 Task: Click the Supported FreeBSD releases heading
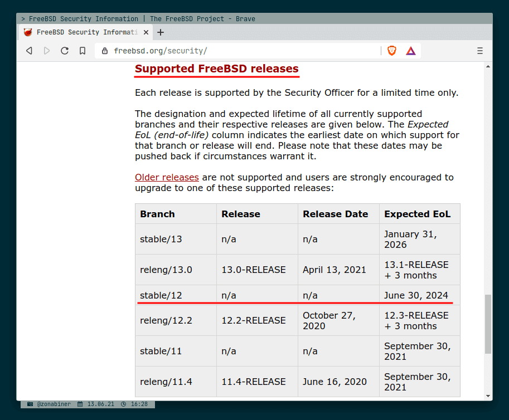pyautogui.click(x=217, y=69)
